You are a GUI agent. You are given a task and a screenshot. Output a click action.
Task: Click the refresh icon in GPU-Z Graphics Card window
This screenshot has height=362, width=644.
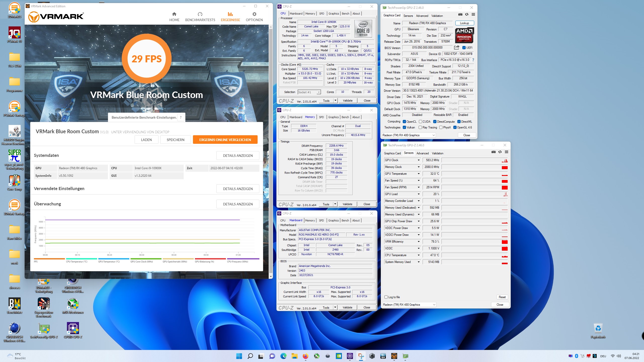467,15
